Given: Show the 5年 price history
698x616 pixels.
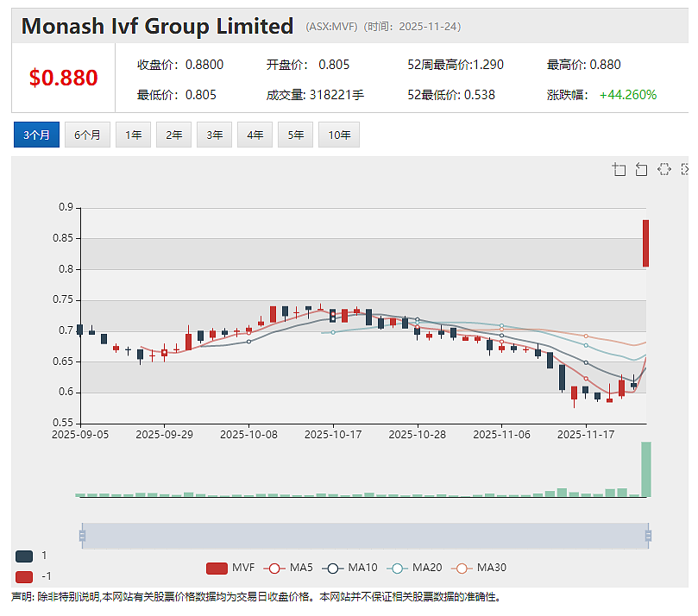Looking at the screenshot, I should click(295, 135).
